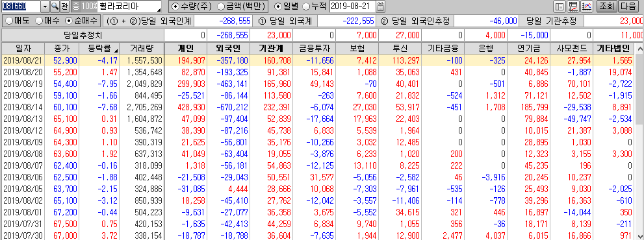Switch to the chart-only view icon

tap(587, 6)
